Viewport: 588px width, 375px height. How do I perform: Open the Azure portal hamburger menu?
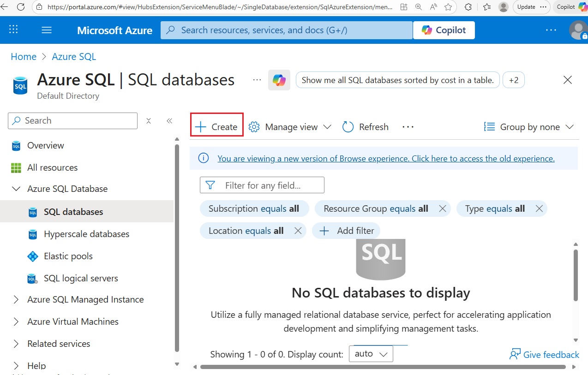pos(47,30)
